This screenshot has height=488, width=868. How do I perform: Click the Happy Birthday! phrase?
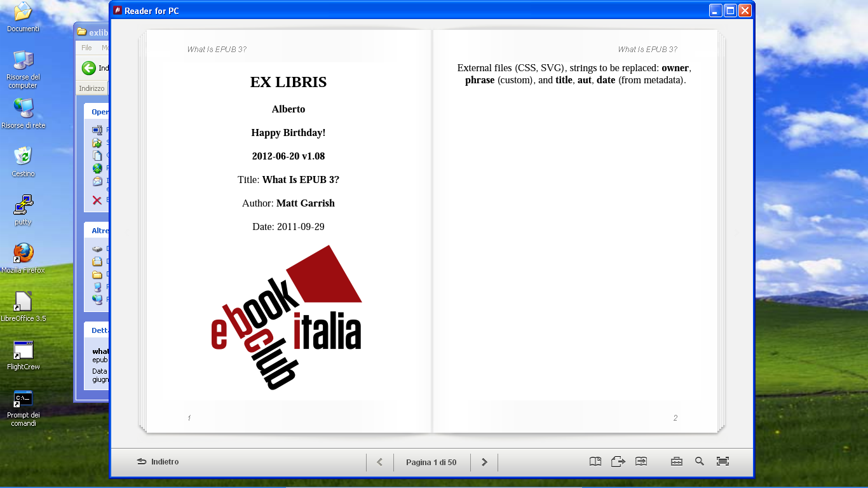(288, 133)
